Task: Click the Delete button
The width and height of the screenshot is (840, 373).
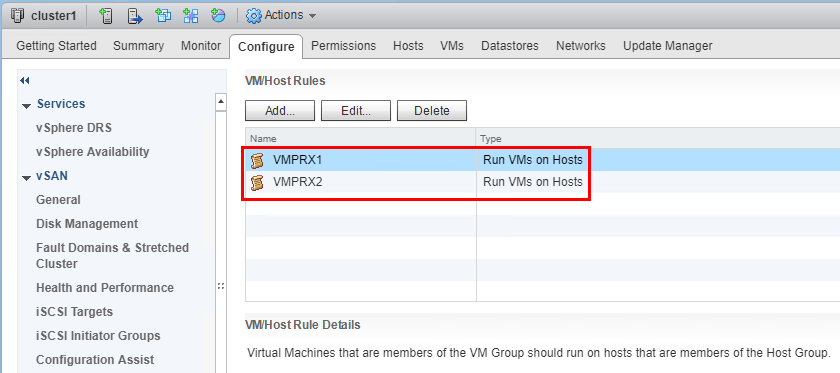Action: point(432,111)
